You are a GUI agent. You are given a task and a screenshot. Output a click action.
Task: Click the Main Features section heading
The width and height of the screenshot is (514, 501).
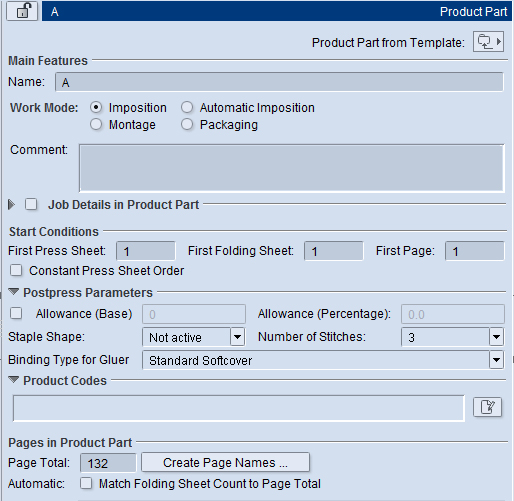coord(48,61)
